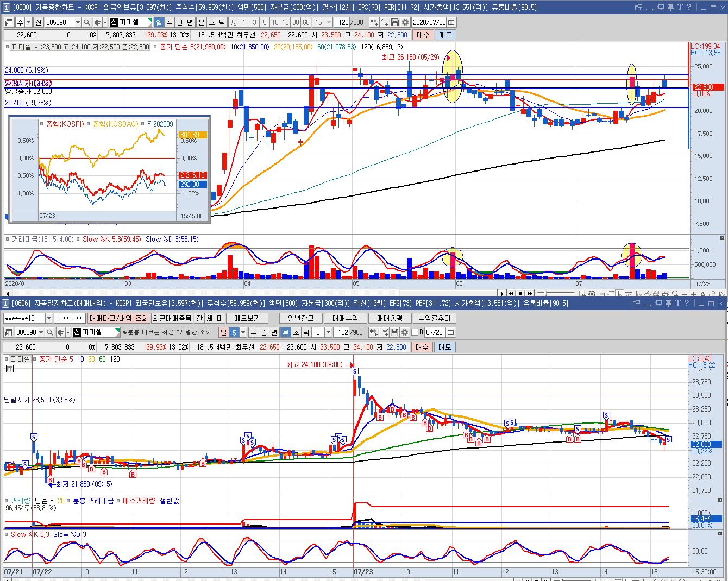This screenshot has width=728, height=581.
Task: Select 월 monthly period in upper chart
Action: [180, 22]
